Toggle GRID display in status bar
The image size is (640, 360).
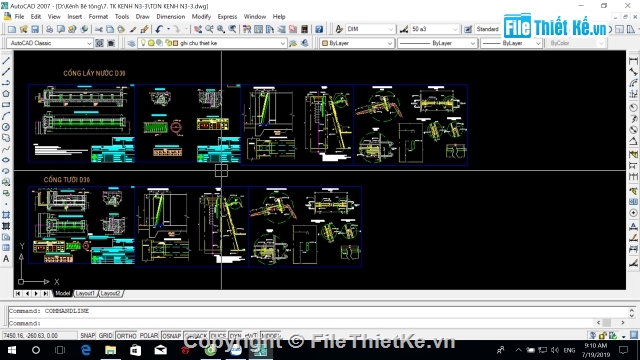coord(105,336)
